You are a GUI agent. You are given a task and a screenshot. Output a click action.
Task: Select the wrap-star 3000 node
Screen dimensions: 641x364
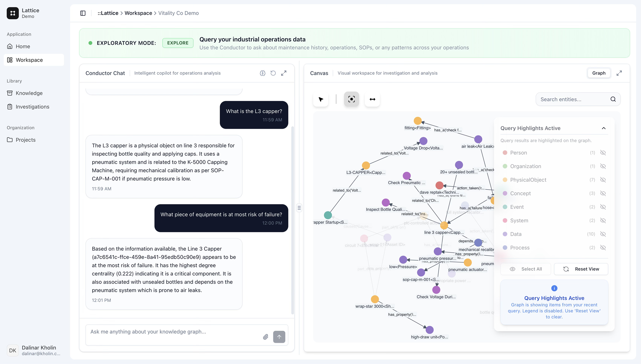coord(375,299)
